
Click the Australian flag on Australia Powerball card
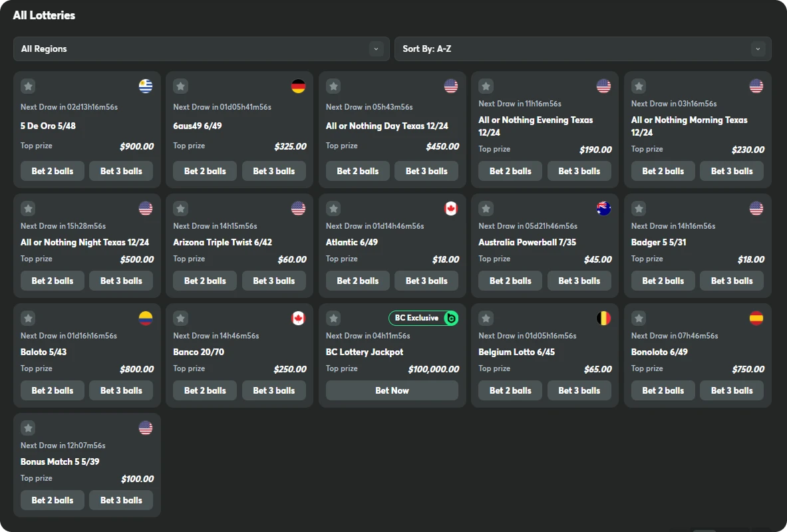[x=603, y=209]
